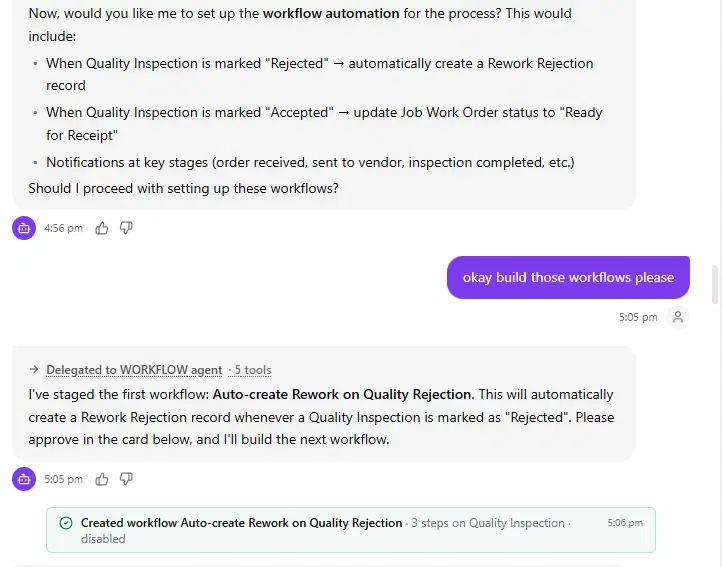Image resolution: width=722 pixels, height=567 pixels.
Task: Click the 5:05 pm timestamp under the user message
Action: point(638,317)
